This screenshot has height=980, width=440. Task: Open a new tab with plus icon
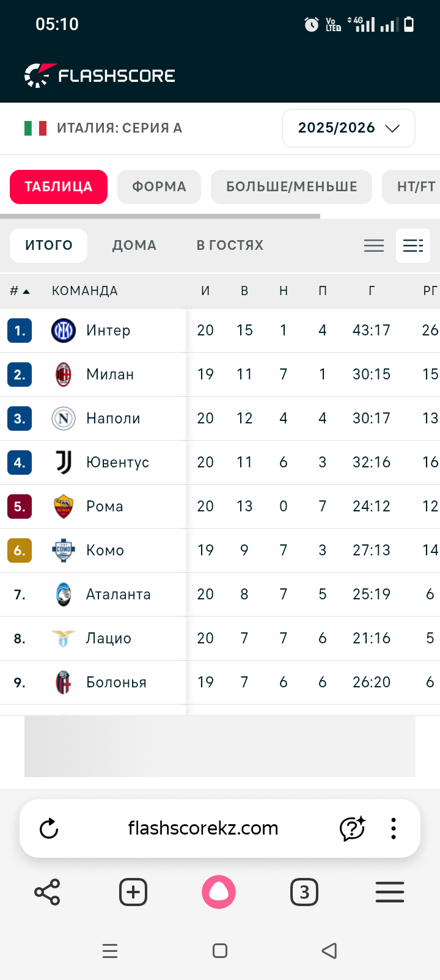(133, 892)
